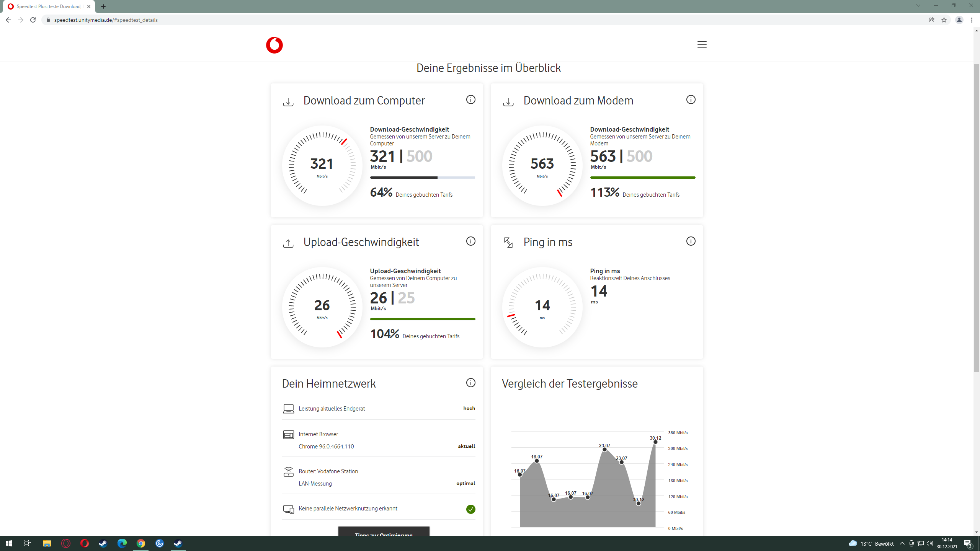The width and height of the screenshot is (980, 551).
Task: Show info for Upload-Geschwindigkeit
Action: (470, 241)
